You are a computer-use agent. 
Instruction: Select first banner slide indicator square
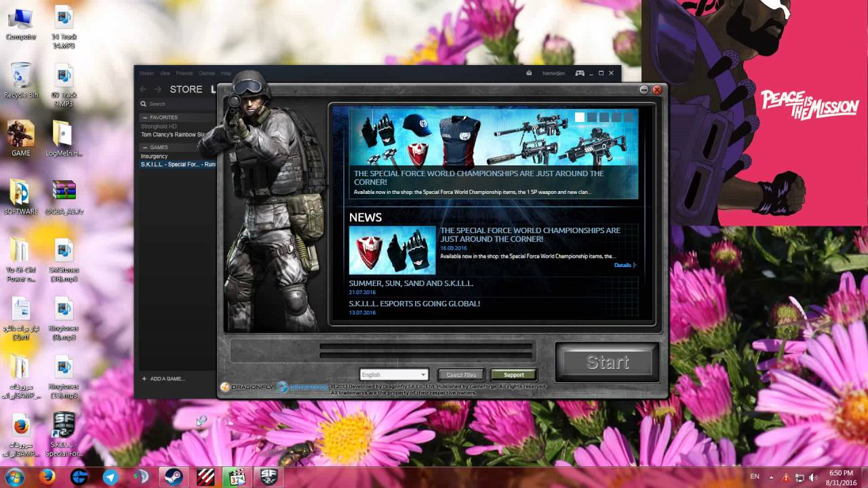click(580, 117)
